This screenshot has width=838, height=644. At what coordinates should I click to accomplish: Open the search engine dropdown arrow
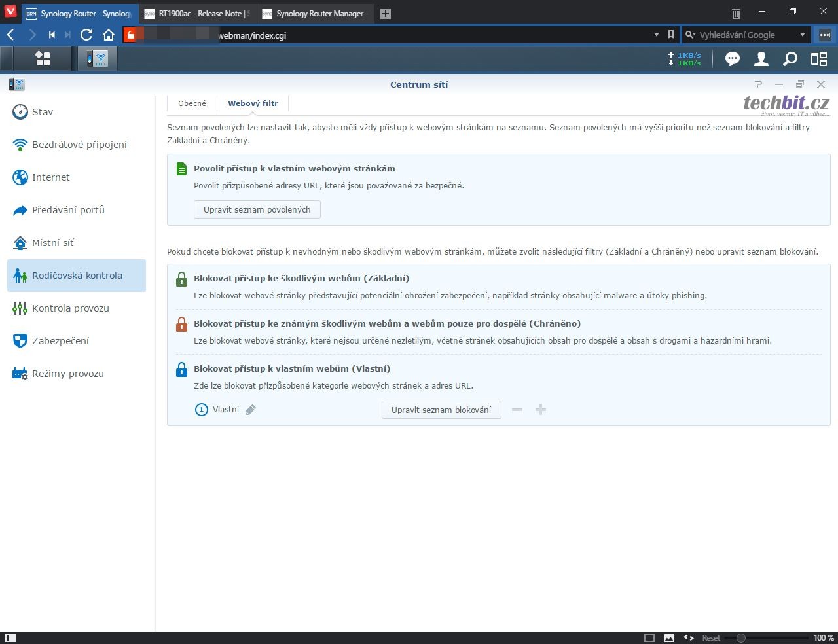(803, 35)
